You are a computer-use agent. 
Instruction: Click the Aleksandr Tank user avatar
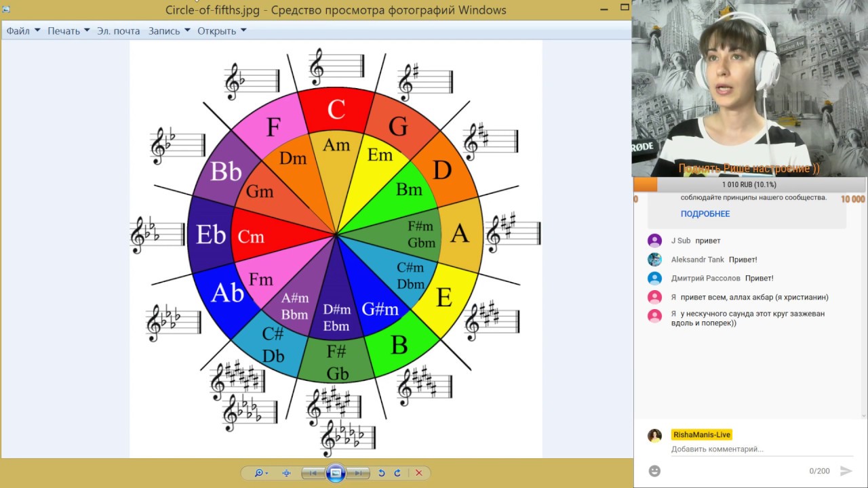coord(654,260)
